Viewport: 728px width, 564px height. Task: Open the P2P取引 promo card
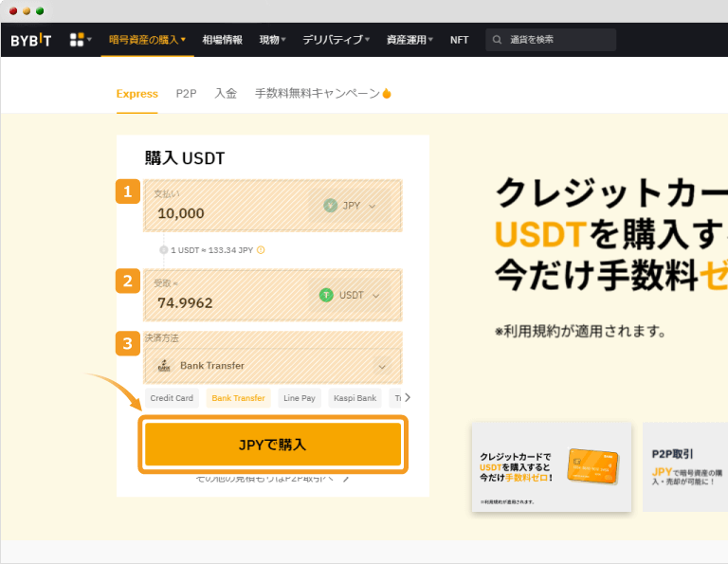(685, 467)
